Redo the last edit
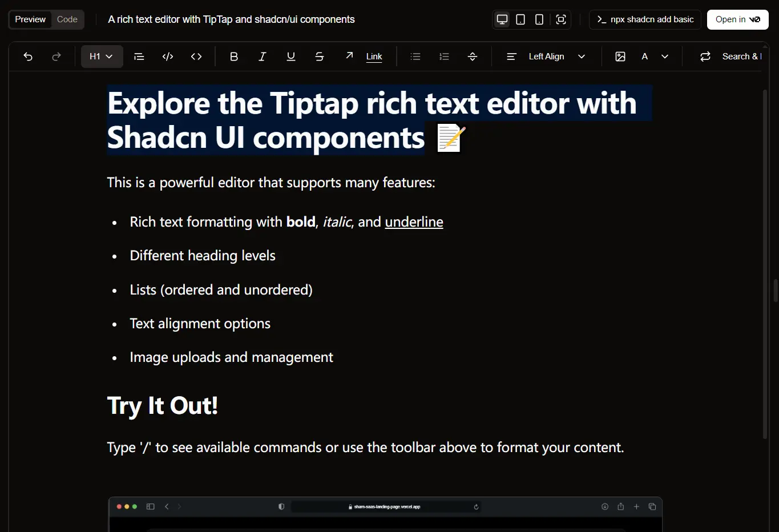Screen dimensions: 779x532 56,57
